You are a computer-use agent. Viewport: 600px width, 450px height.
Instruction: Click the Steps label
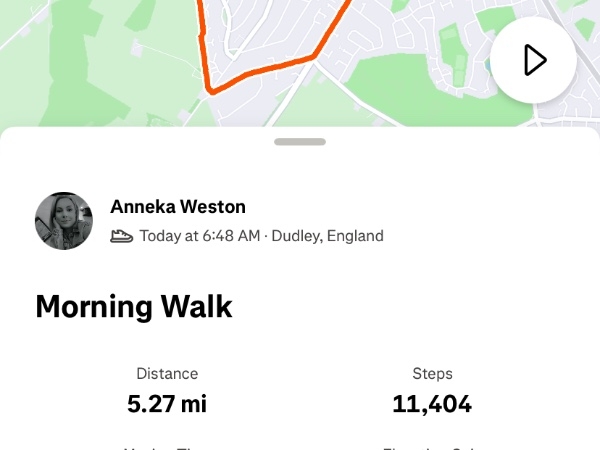coord(432,373)
